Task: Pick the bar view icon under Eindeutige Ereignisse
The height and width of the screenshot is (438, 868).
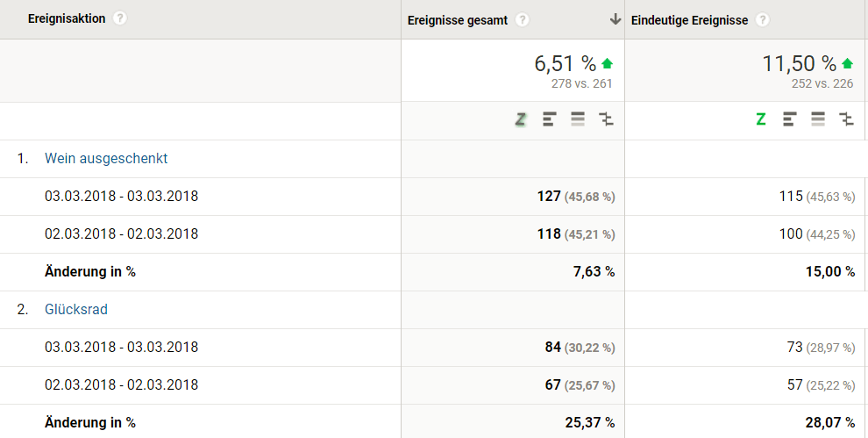Action: [790, 119]
